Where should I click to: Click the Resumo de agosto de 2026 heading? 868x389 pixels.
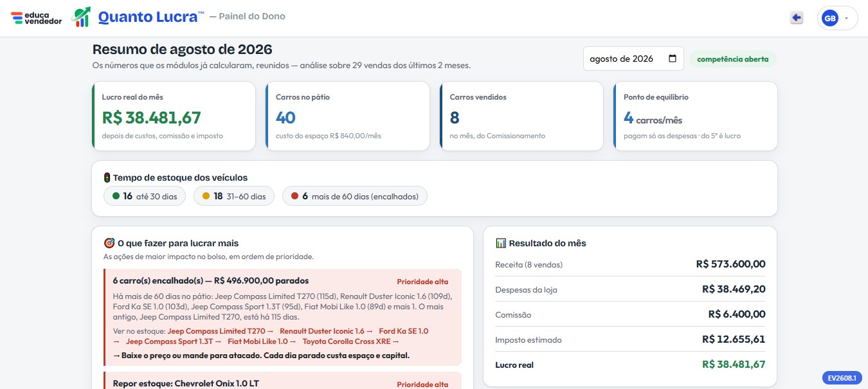coord(183,50)
